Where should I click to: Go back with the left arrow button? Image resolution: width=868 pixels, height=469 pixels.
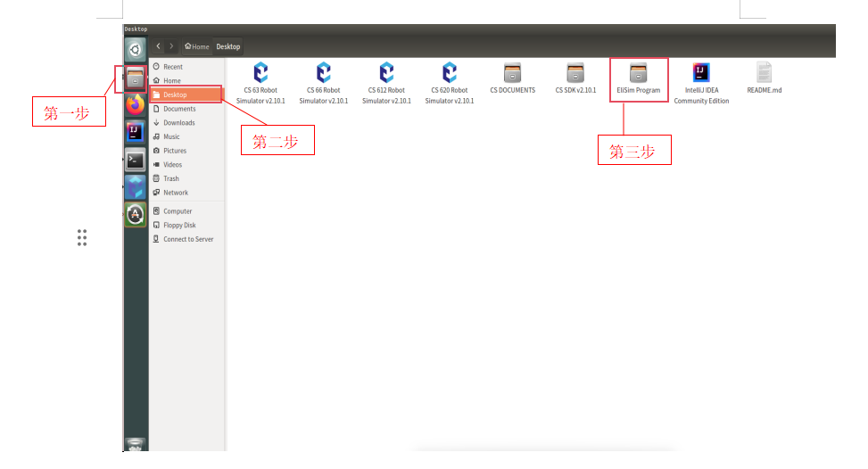coord(159,46)
